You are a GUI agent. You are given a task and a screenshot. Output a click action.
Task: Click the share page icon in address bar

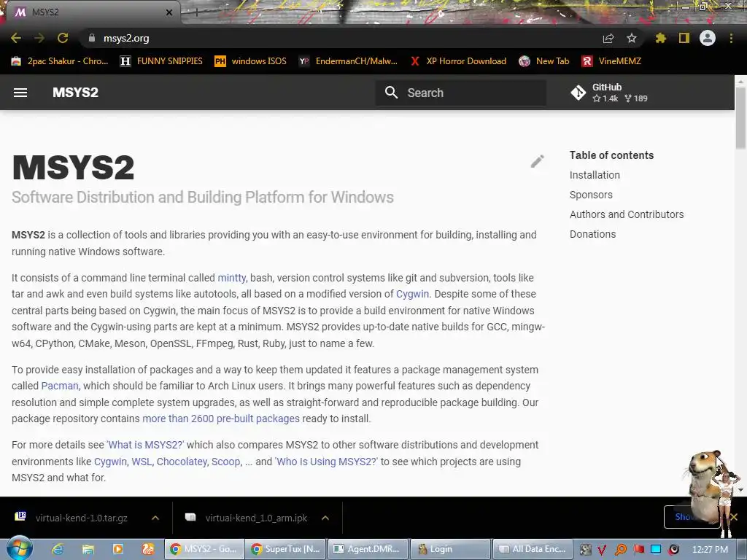coord(608,38)
